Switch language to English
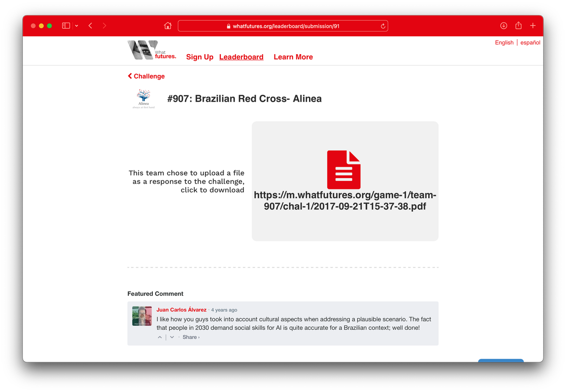This screenshot has height=392, width=566. 504,42
